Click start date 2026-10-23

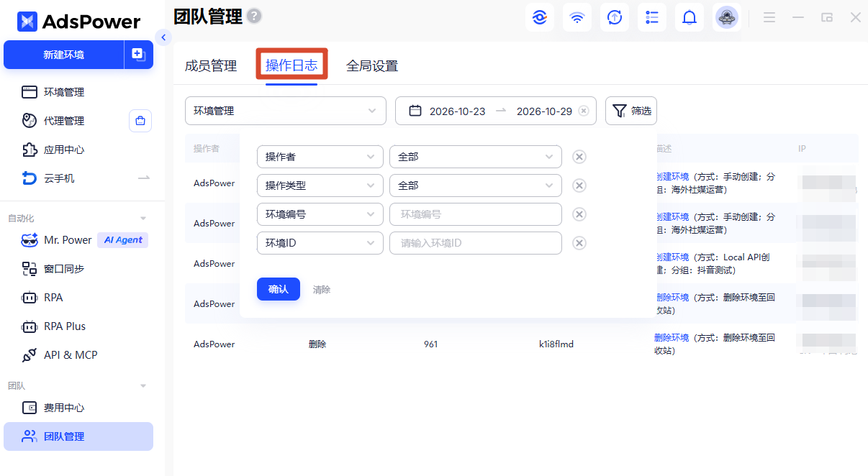[458, 111]
